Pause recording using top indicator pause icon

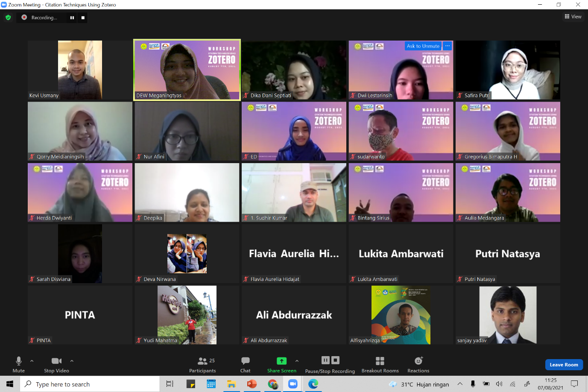pos(72,18)
